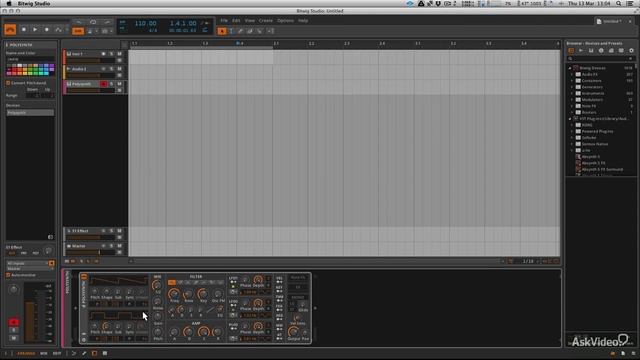Mute the Inst 1 track
The image size is (640, 360).
pos(120,54)
